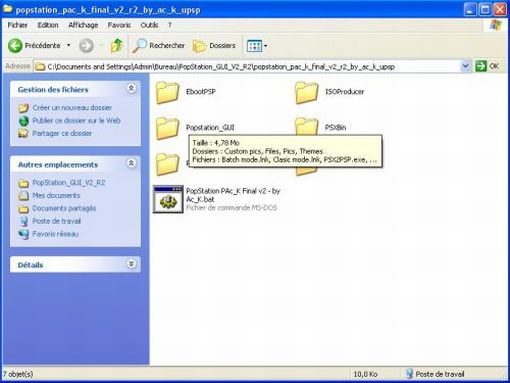Click inside the Adresse path field
Viewport: 510px width, 383px height.
[247, 67]
